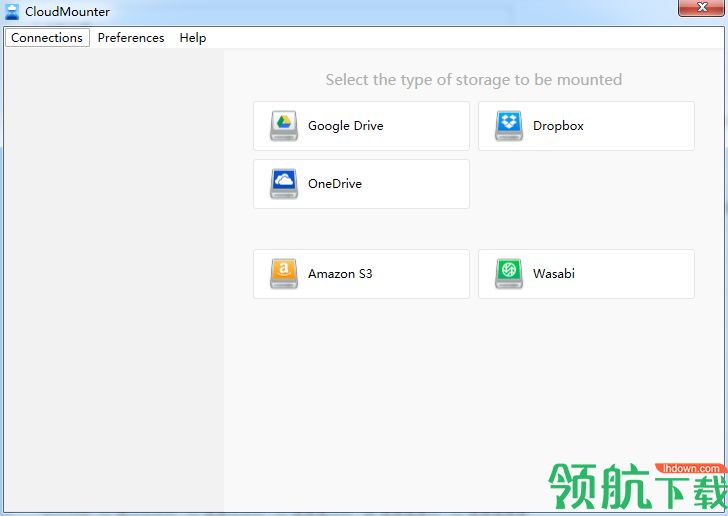Choose Amazon S3 storage text label
Screen dimensions: 728x516
click(x=340, y=274)
